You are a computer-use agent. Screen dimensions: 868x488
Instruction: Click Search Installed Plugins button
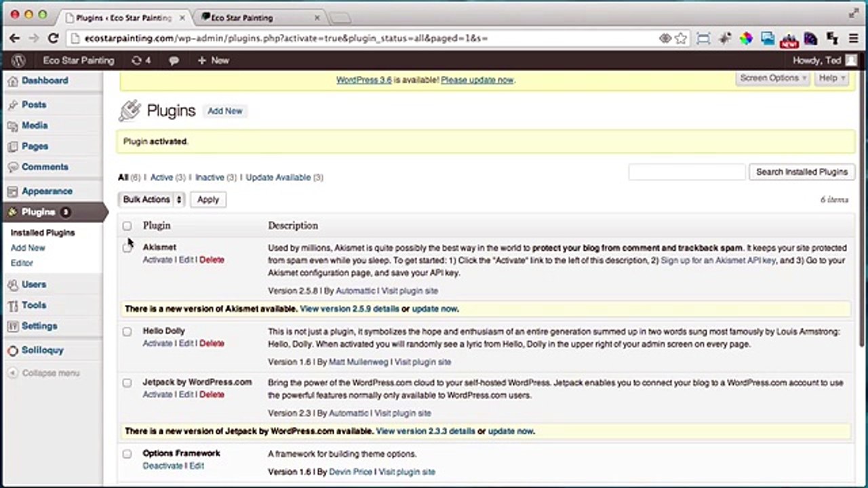802,172
